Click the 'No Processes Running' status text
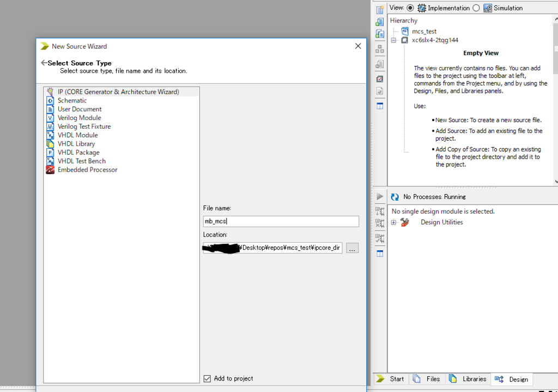 [x=434, y=197]
